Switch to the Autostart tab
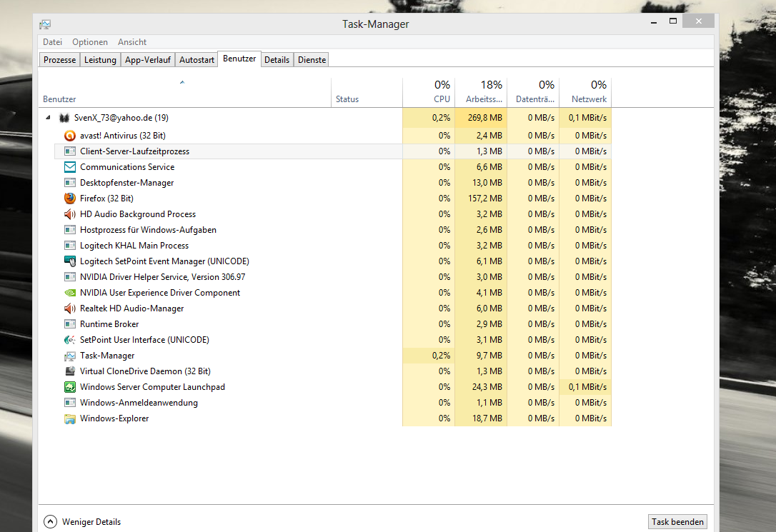Screen dimensions: 776x532 click(197, 60)
